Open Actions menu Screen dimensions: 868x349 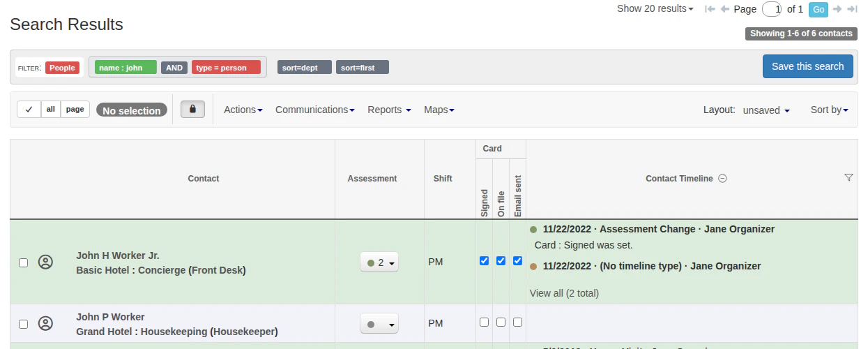tap(243, 110)
